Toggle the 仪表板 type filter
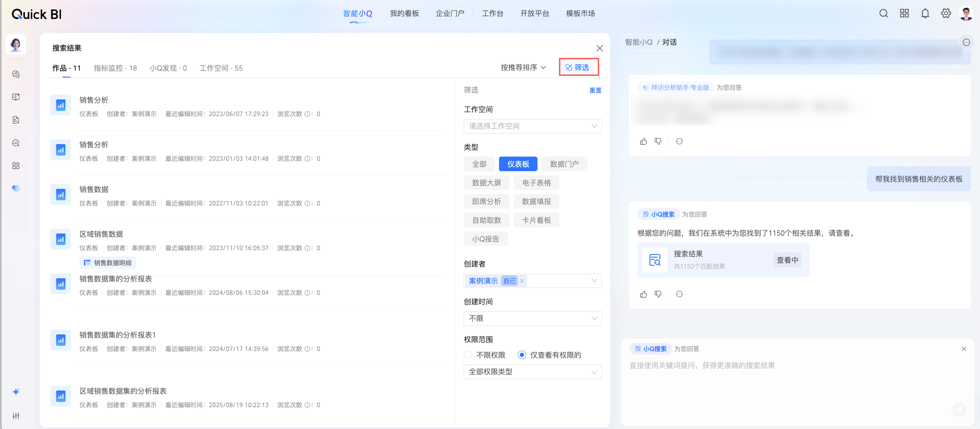This screenshot has width=980, height=429. 518,164
